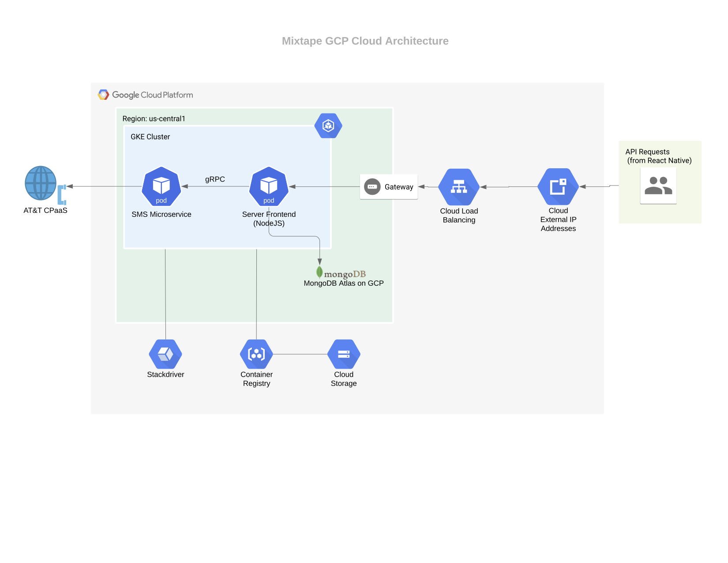This screenshot has height=563, width=728.
Task: Click the 'Server Frontend (NodeJS)' label
Action: [269, 219]
